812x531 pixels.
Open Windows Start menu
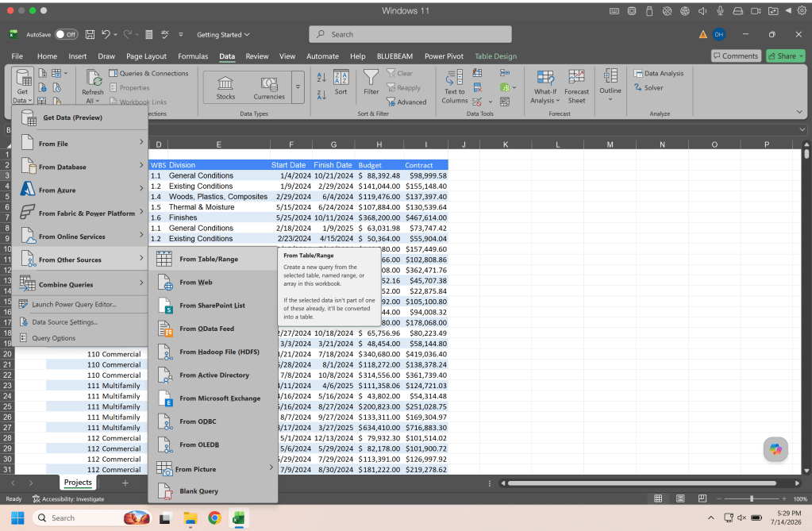click(17, 518)
